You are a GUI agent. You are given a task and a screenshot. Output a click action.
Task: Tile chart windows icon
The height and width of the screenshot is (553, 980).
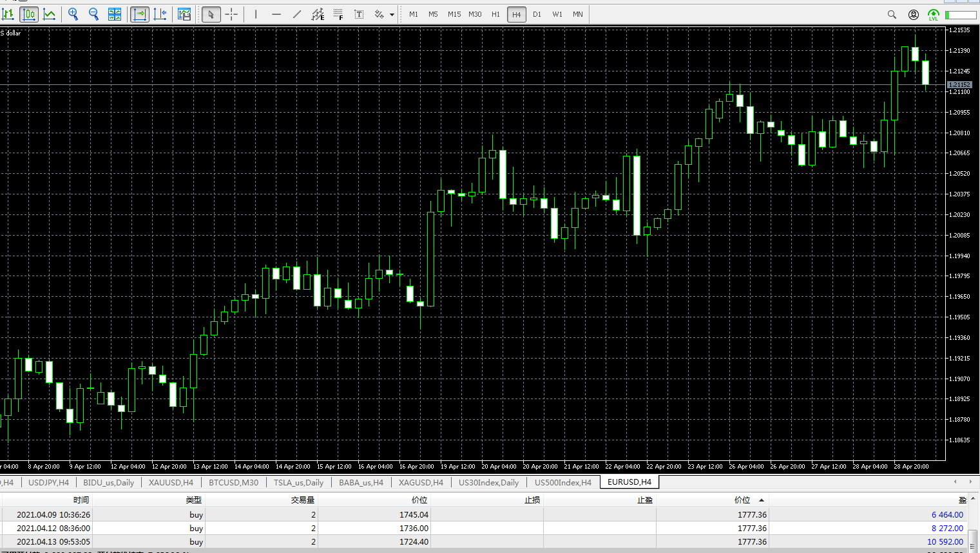tap(115, 14)
